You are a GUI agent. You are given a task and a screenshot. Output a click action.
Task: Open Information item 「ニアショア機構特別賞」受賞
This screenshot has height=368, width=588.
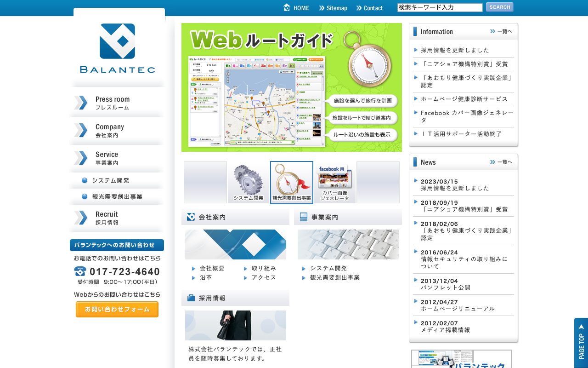(x=464, y=64)
